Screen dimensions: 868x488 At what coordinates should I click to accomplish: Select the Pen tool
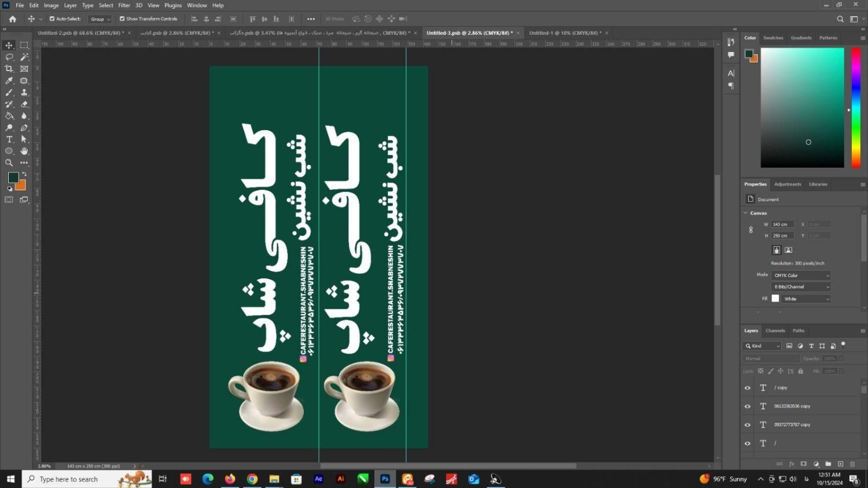(24, 128)
